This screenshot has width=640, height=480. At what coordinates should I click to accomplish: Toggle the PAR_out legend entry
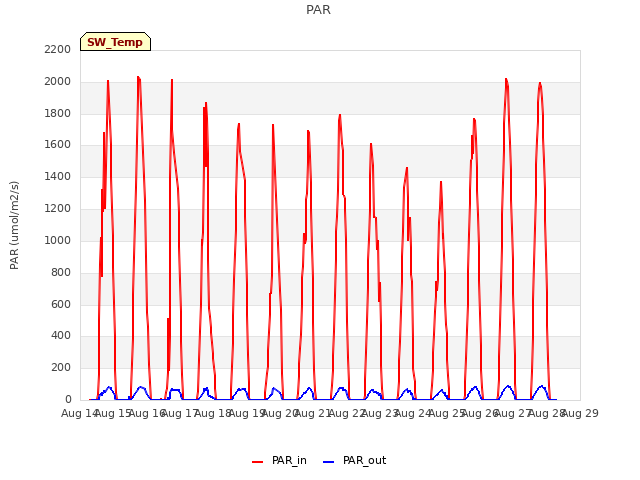(x=354, y=460)
